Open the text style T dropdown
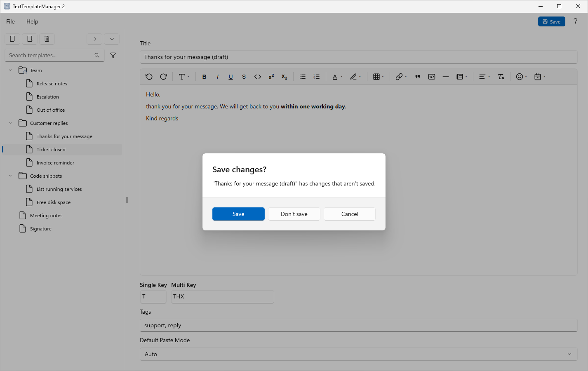588x371 pixels. 184,77
